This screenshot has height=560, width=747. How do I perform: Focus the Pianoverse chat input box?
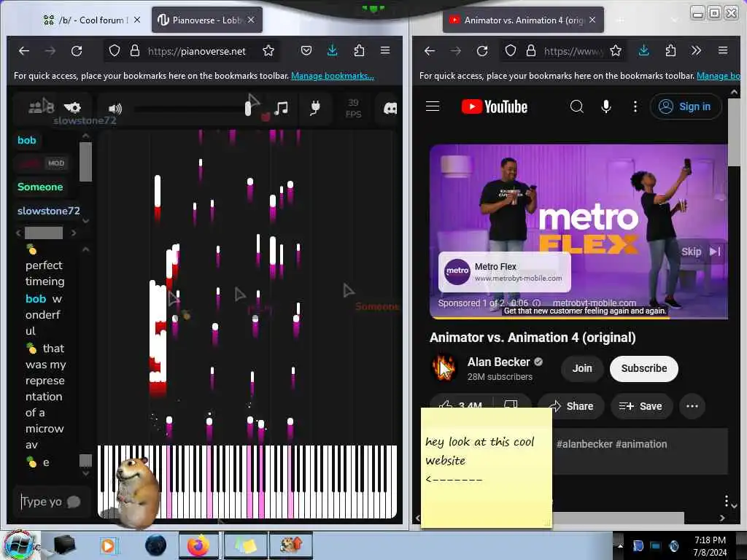(x=52, y=502)
